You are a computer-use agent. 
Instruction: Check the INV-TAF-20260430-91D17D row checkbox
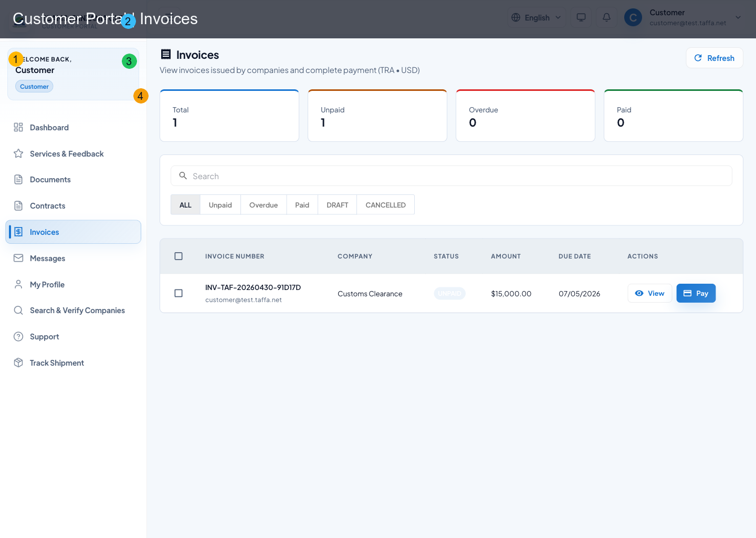(x=178, y=293)
